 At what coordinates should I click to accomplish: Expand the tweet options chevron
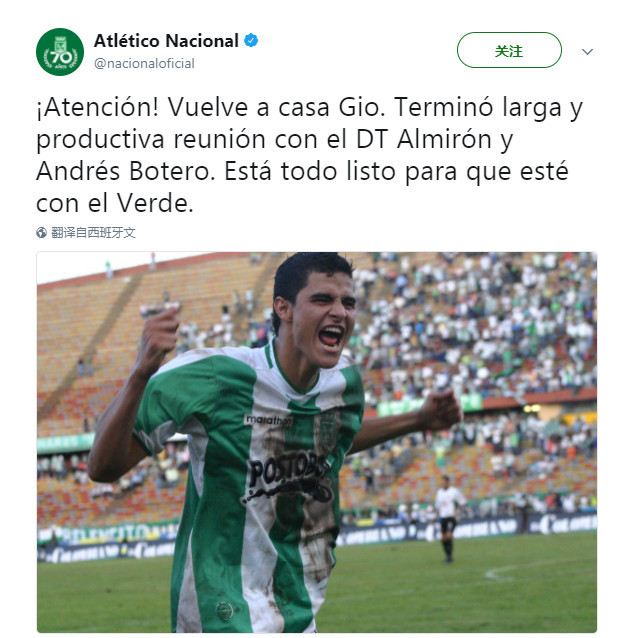click(587, 52)
